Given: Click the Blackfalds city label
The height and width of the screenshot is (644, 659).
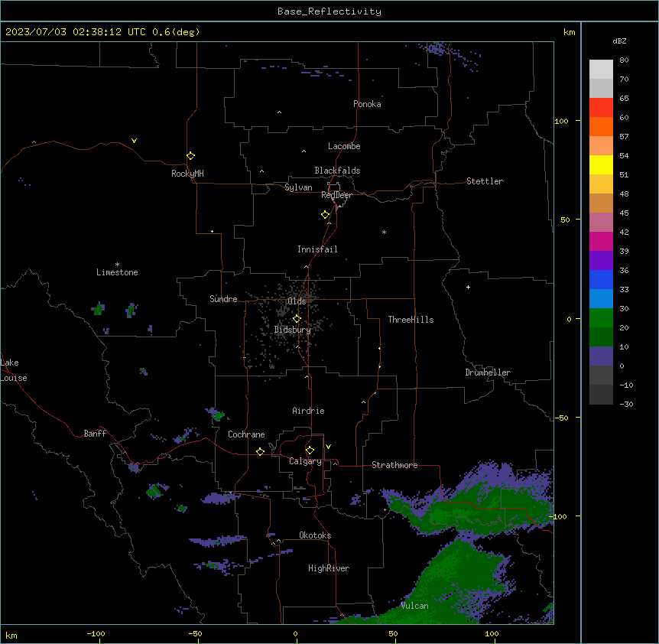Looking at the screenshot, I should 337,171.
